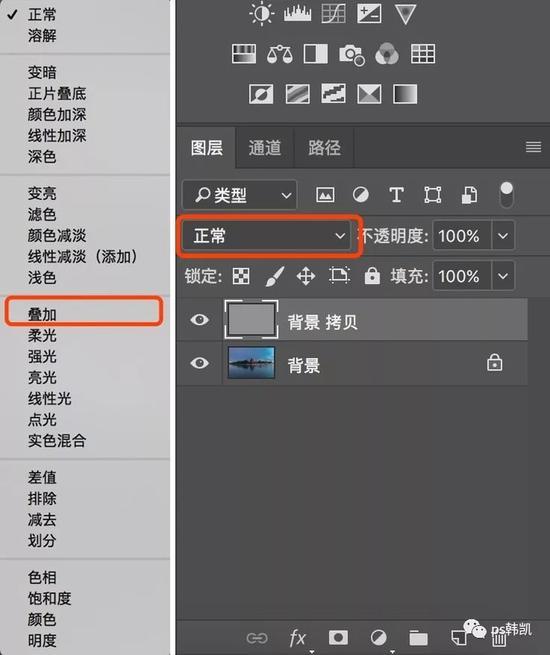
Task: Toggle layer filtering switch on/off
Action: (x=506, y=195)
